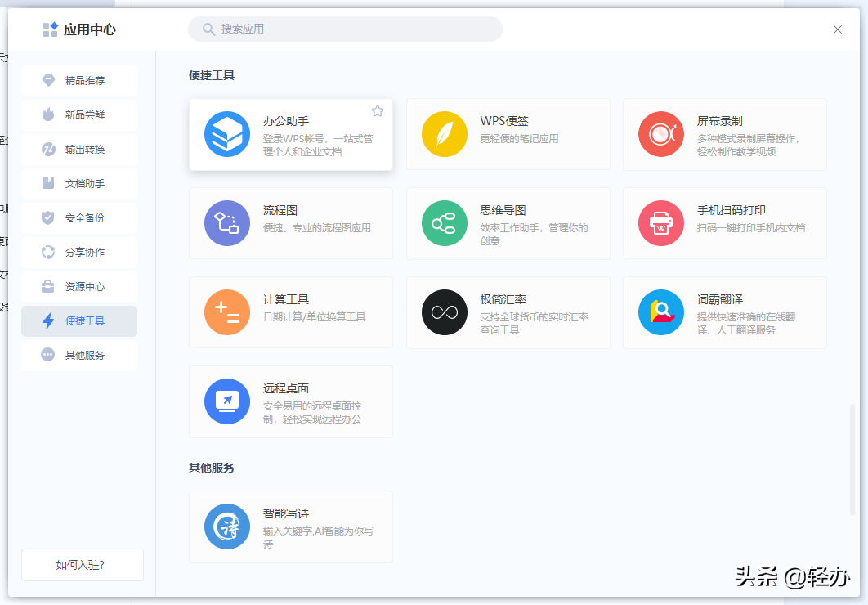Screen dimensions: 868x605
Task: Open 资源中心 category
Action: click(79, 287)
